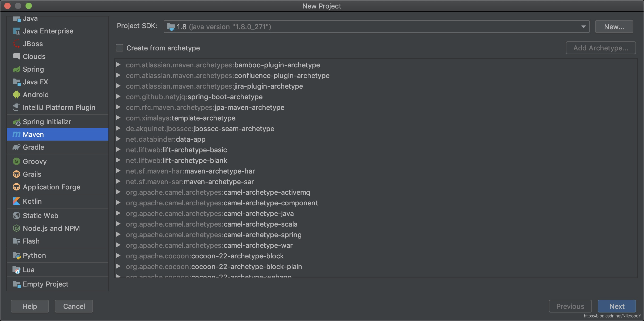The height and width of the screenshot is (321, 644).
Task: Select camel-archetype-war row text
Action: pos(209,245)
